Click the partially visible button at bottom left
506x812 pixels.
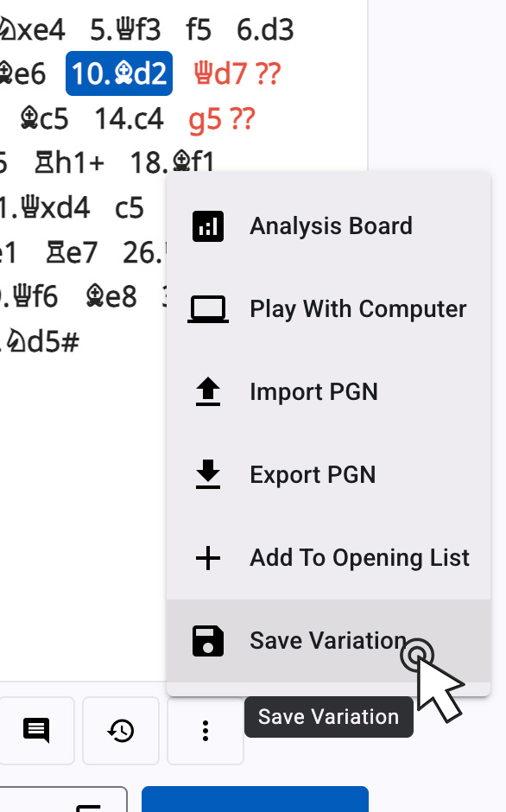pyautogui.click(x=65, y=799)
